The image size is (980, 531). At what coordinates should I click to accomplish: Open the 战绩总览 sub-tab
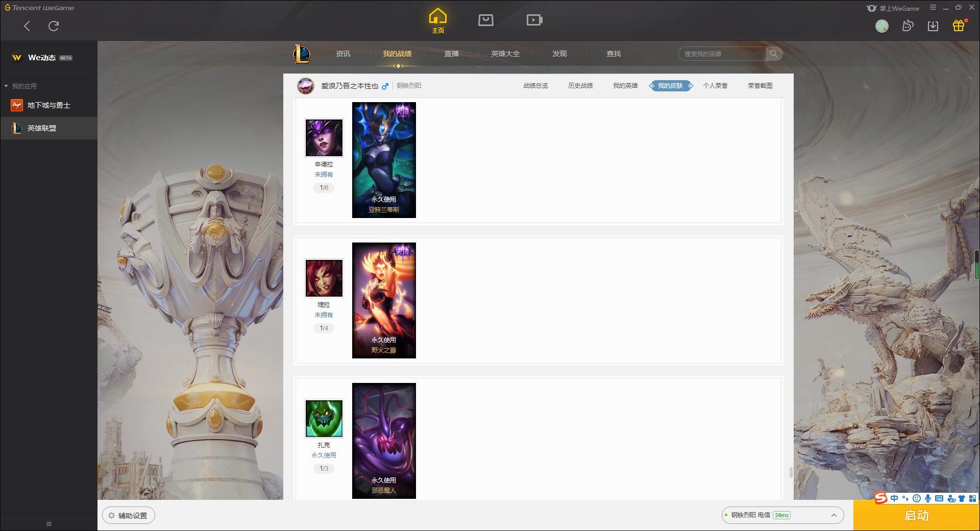535,86
